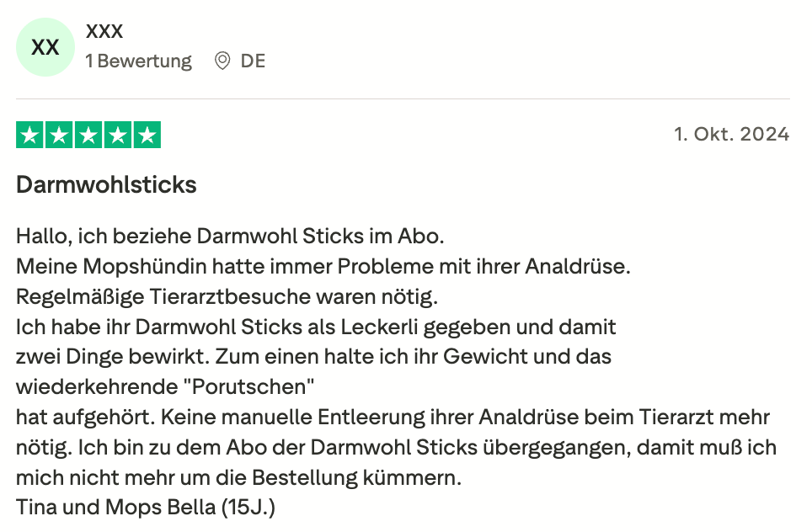Click the "1 Bewertung" review count
This screenshot has width=812, height=532.
(138, 61)
